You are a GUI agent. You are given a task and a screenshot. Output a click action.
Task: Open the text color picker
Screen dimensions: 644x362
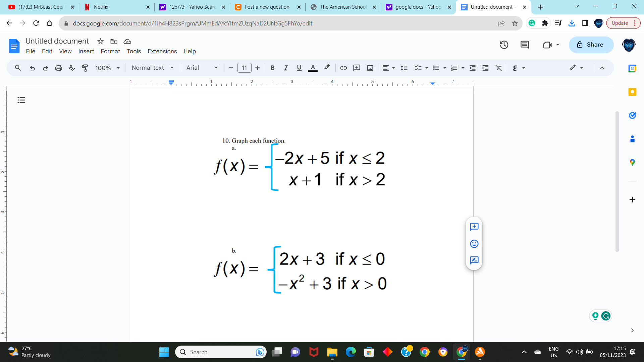click(x=313, y=68)
